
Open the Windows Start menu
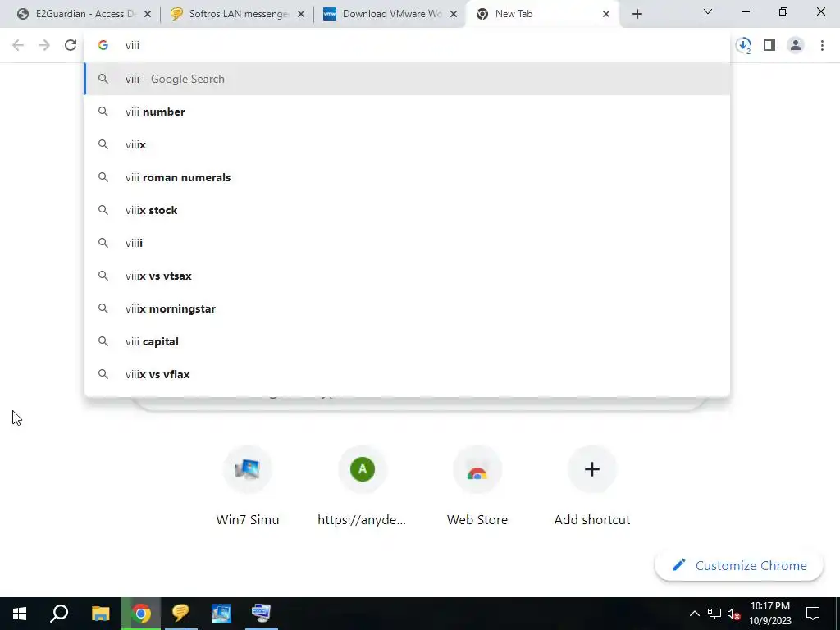[20, 614]
